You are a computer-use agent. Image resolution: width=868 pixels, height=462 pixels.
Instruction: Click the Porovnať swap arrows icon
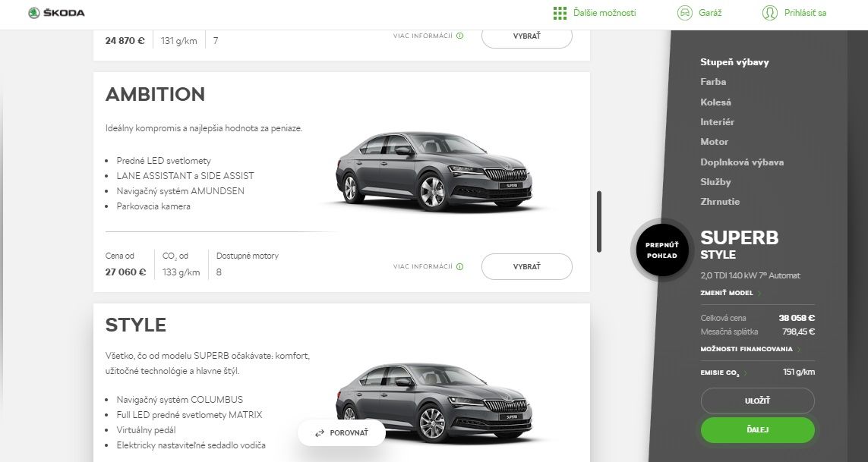click(x=320, y=433)
